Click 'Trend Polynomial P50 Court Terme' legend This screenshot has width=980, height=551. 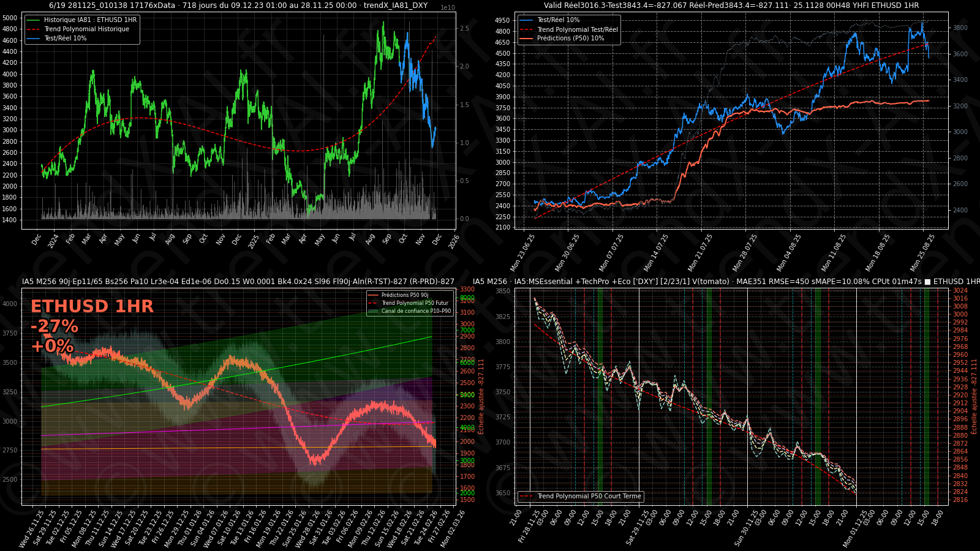point(589,497)
